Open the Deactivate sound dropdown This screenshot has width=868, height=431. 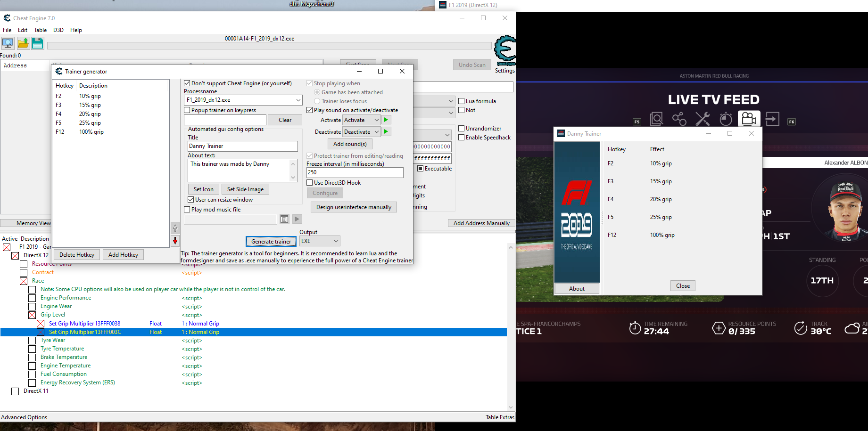[376, 132]
